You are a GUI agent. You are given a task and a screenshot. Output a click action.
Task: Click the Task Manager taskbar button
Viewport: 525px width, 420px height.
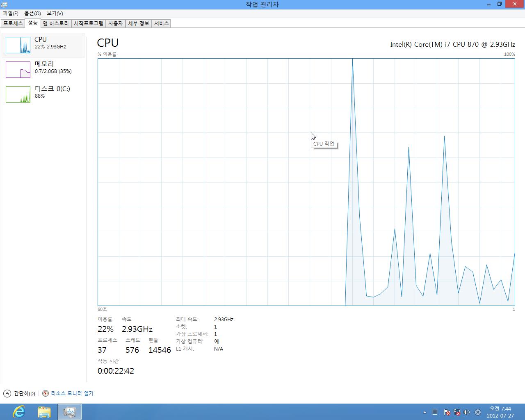(70, 412)
